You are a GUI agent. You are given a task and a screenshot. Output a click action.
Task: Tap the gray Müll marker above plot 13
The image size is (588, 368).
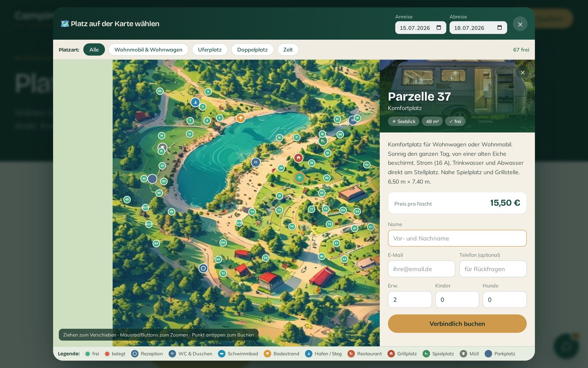(162, 147)
